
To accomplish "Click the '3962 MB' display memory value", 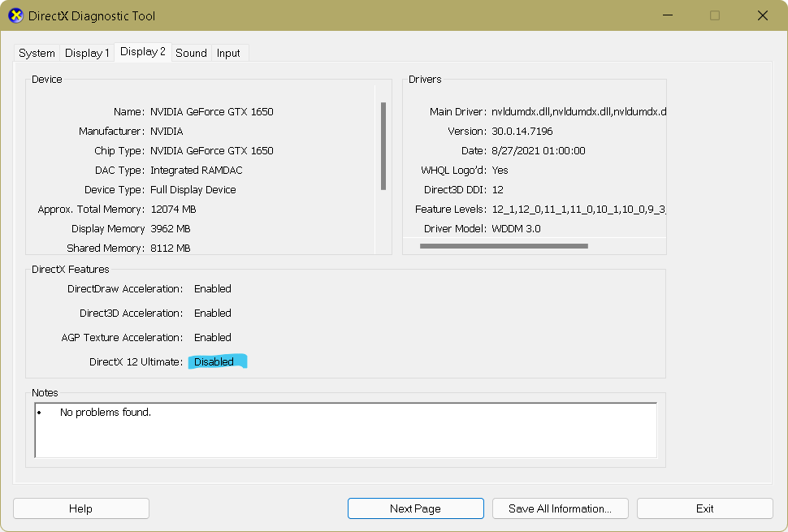I will 171,228.
